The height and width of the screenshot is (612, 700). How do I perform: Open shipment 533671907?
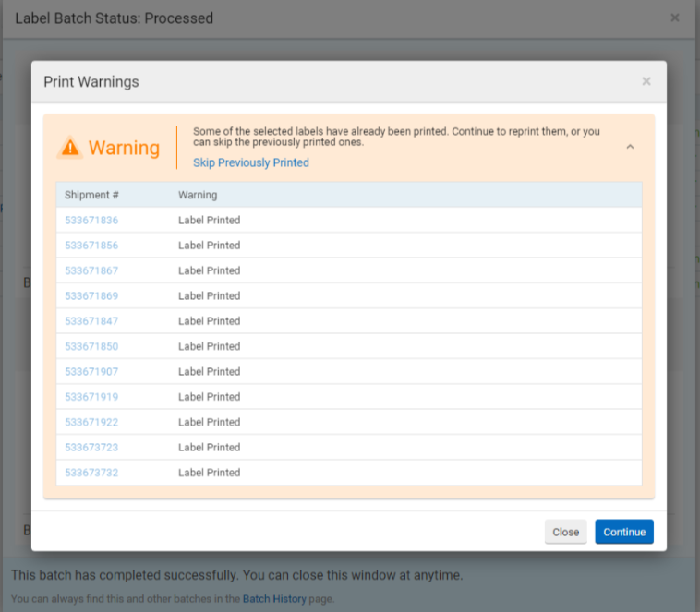tap(91, 371)
